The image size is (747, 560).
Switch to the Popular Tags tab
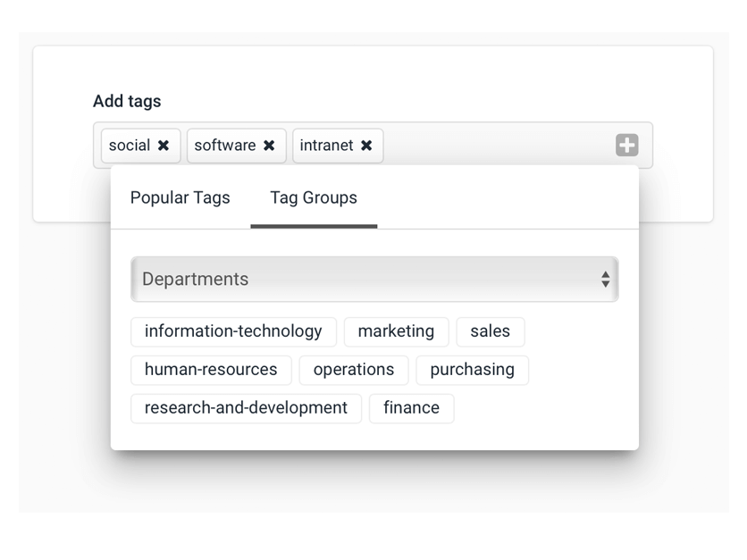click(x=180, y=197)
